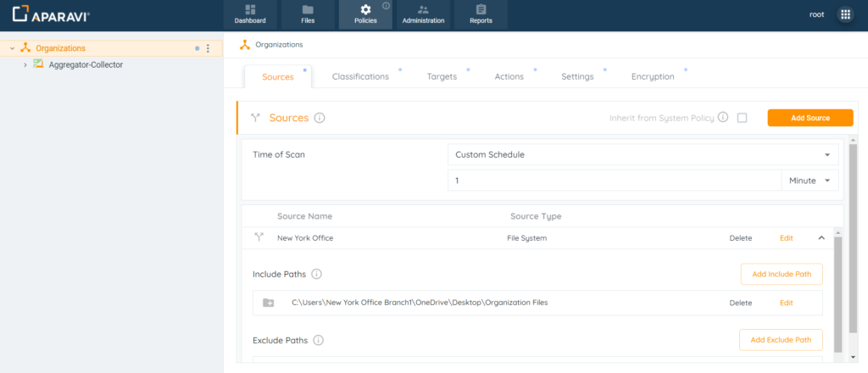Image resolution: width=868 pixels, height=373 pixels.
Task: Click the APARAVI logo
Action: coord(51,14)
